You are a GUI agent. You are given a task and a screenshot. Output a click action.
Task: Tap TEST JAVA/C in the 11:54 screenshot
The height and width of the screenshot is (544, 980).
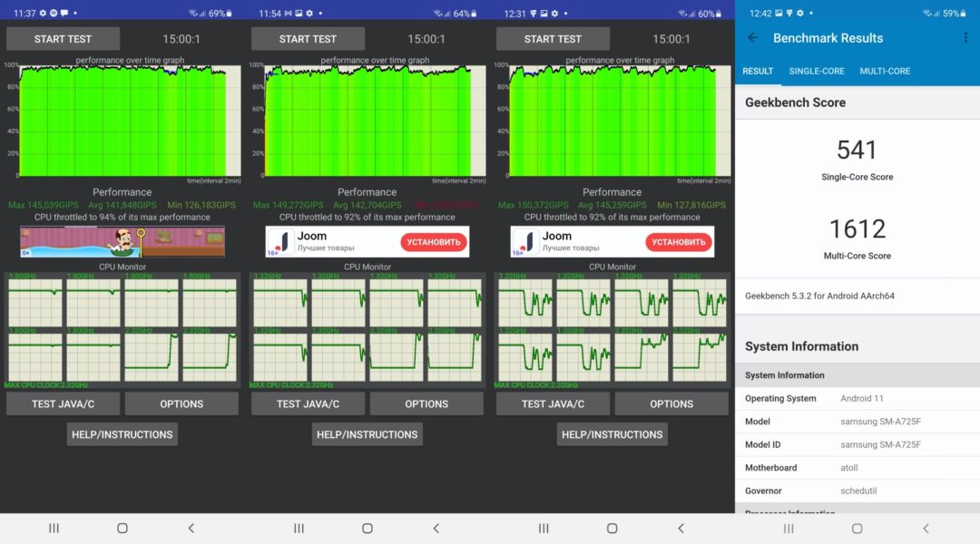(308, 404)
